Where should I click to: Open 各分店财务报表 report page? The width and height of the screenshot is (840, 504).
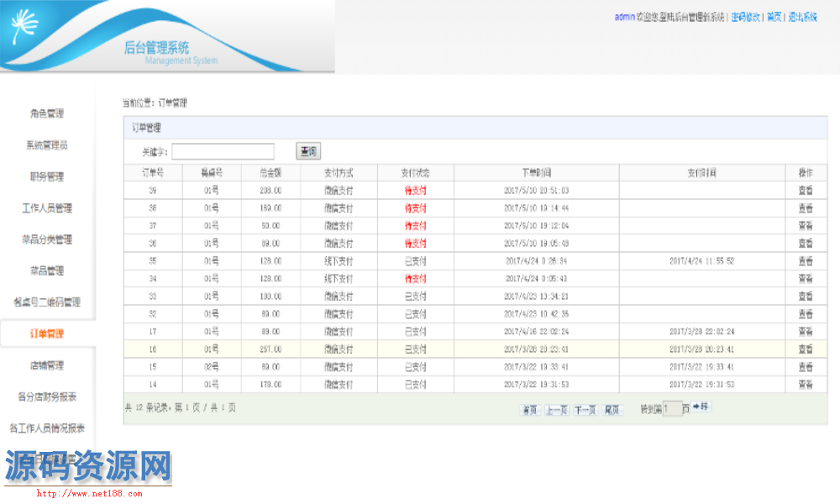tap(47, 396)
